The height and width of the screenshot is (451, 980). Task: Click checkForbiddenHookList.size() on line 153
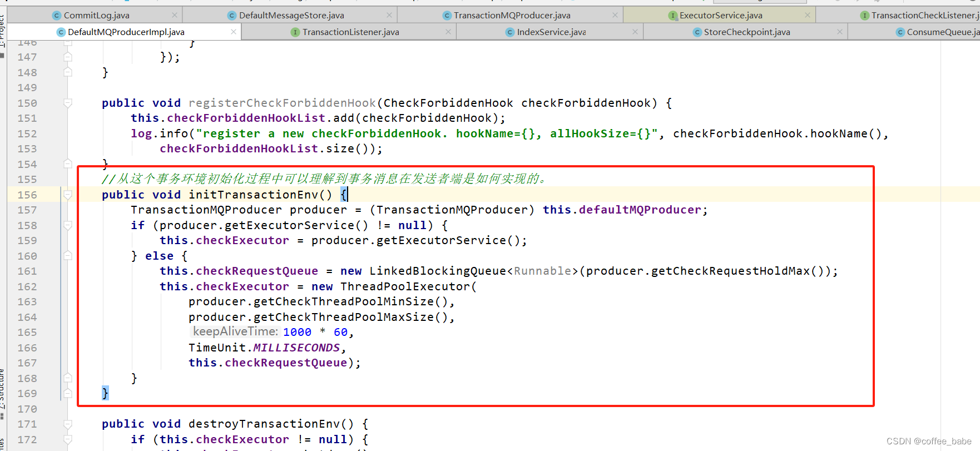click(x=268, y=148)
